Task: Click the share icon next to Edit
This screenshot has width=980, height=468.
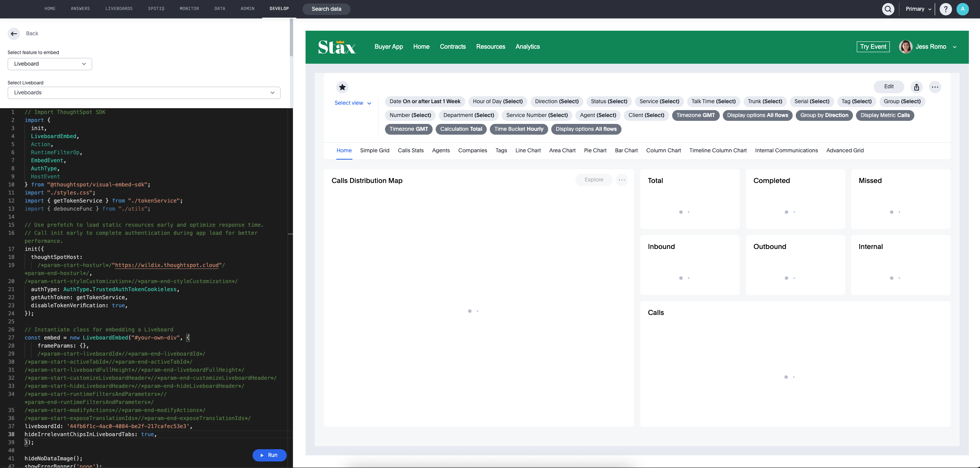Action: pyautogui.click(x=917, y=87)
